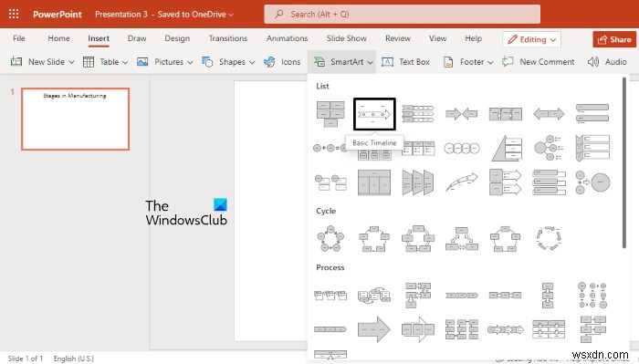The width and height of the screenshot is (639, 364).
Task: Select the circular arrow process layout in Process
Action: (x=374, y=296)
